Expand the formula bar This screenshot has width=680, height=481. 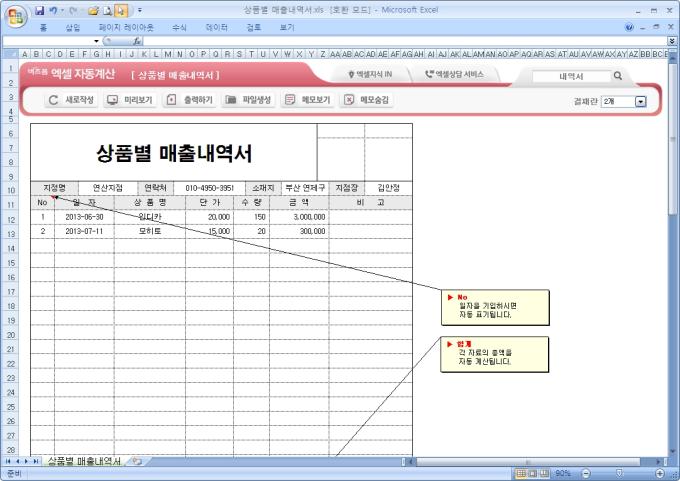(x=672, y=41)
